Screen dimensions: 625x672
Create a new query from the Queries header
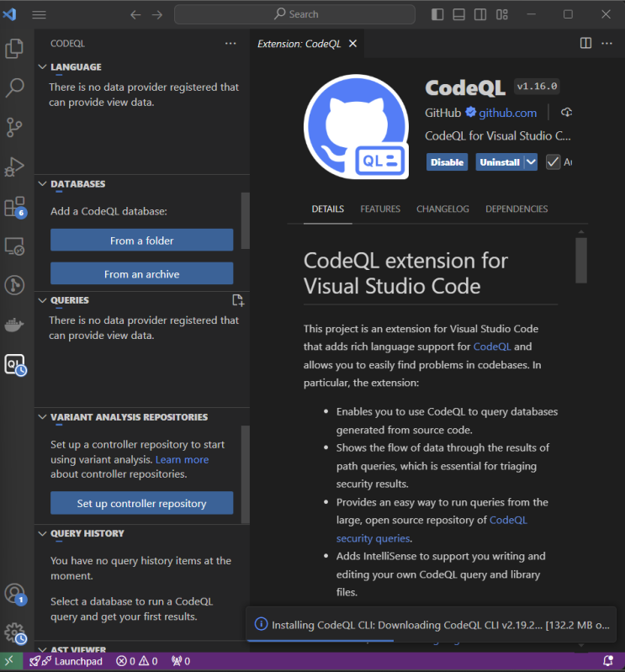click(x=238, y=300)
